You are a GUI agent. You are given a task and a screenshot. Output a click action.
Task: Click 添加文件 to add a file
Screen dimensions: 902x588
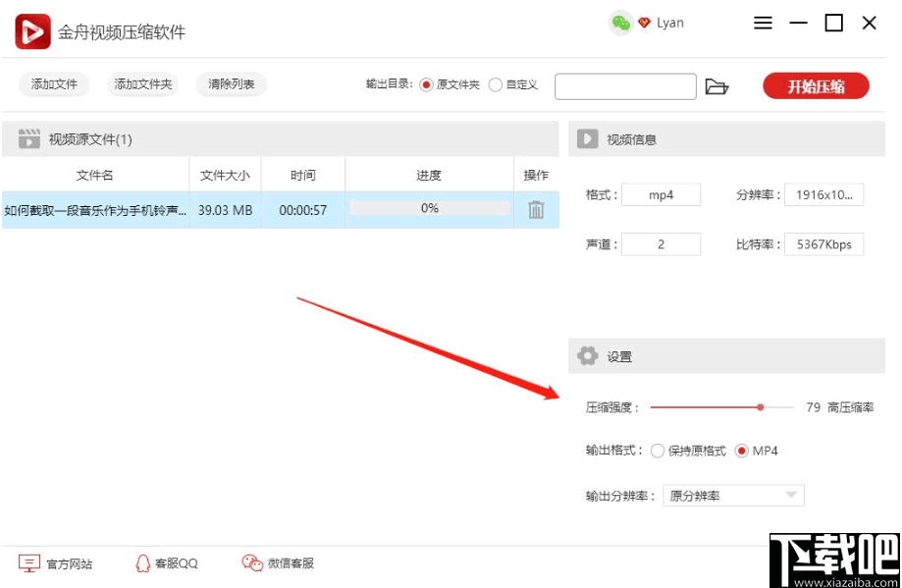coord(53,84)
